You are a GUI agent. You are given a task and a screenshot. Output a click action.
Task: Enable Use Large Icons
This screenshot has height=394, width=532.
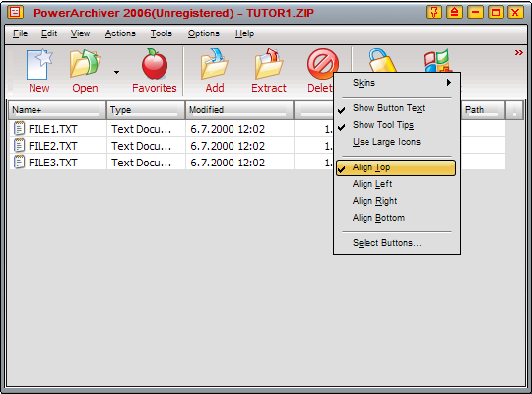[397, 142]
